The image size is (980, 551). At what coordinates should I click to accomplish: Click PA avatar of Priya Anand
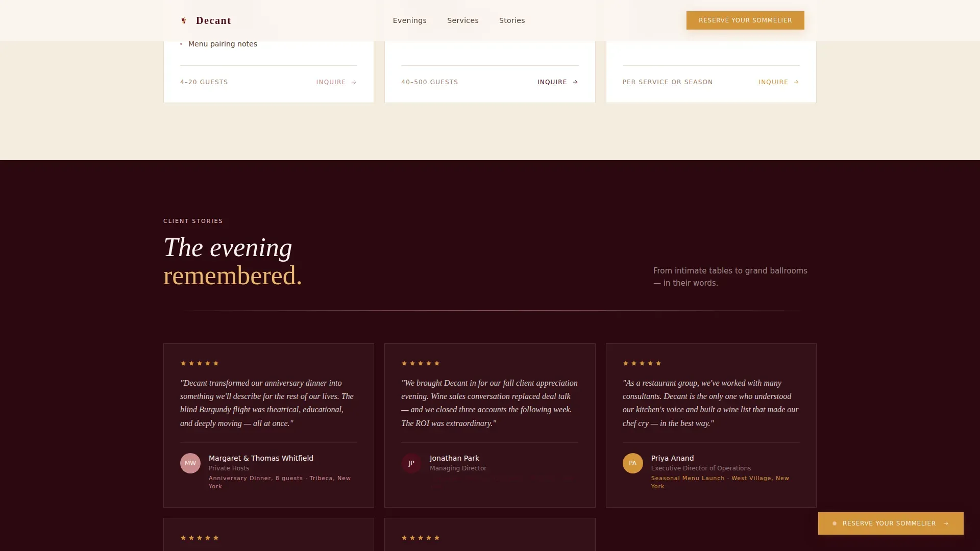click(x=632, y=463)
